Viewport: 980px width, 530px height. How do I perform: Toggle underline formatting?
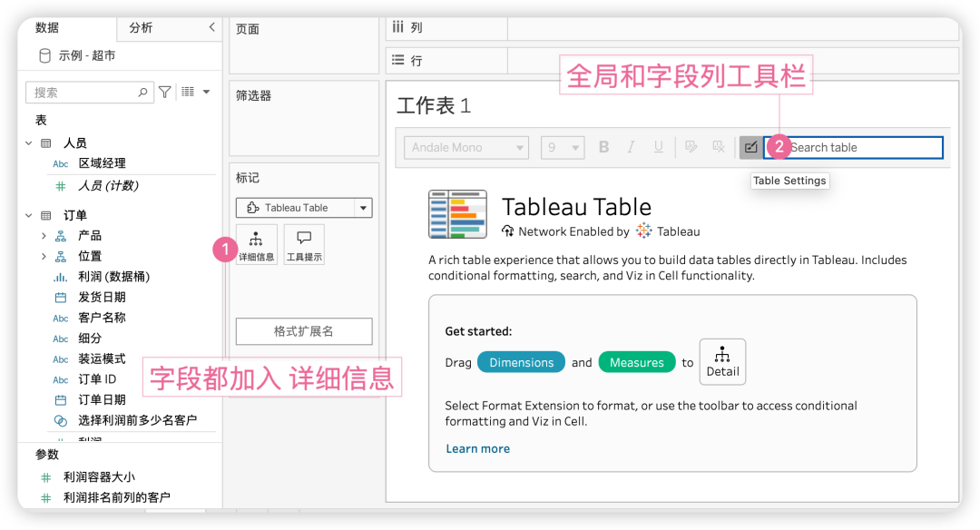[658, 147]
